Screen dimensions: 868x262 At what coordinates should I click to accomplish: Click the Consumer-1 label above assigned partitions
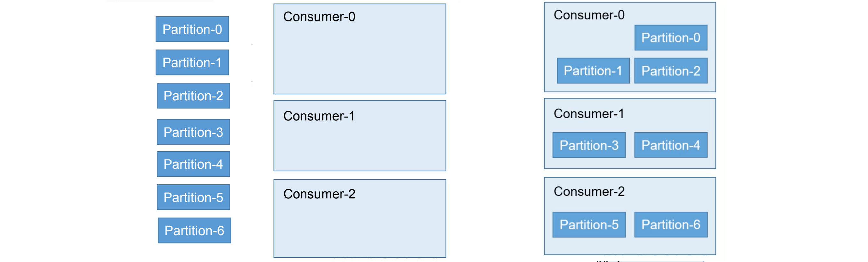pyautogui.click(x=588, y=114)
